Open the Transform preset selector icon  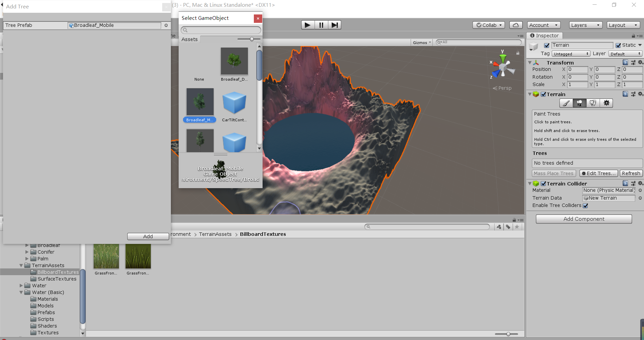point(633,62)
